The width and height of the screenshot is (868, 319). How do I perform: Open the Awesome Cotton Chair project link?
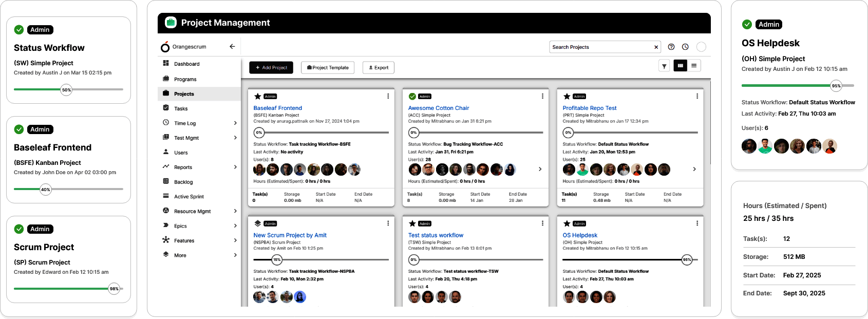pos(439,108)
